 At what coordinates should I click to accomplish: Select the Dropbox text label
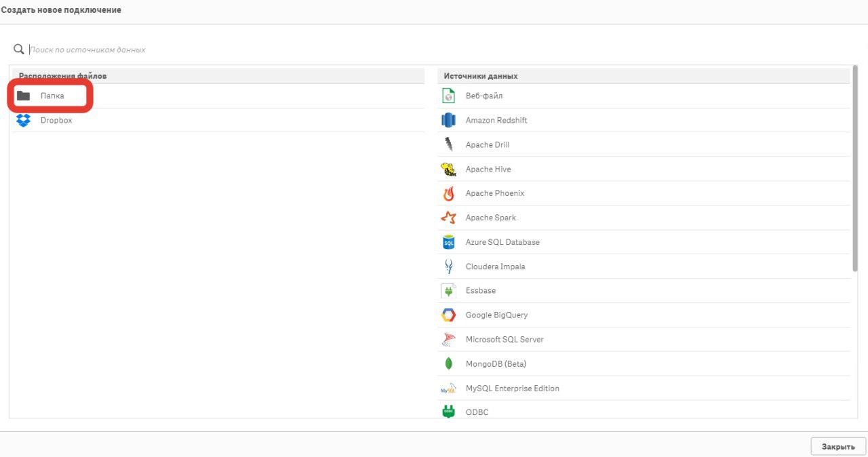(56, 121)
